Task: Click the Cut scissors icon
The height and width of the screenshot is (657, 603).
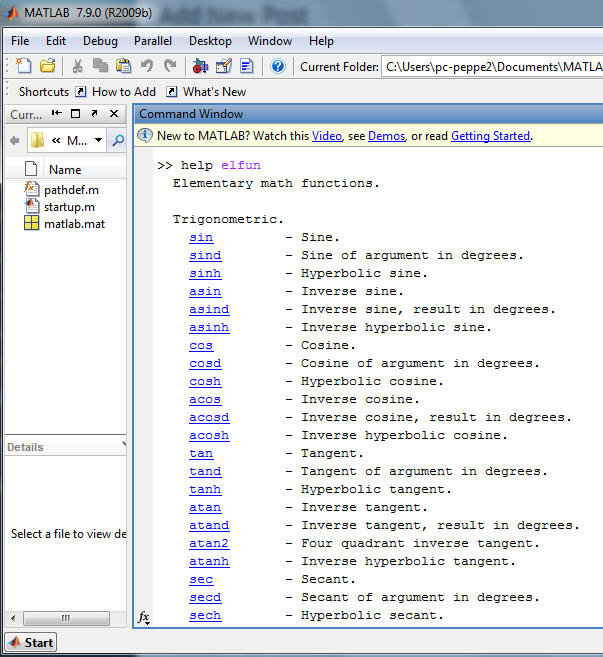Action: click(x=78, y=66)
